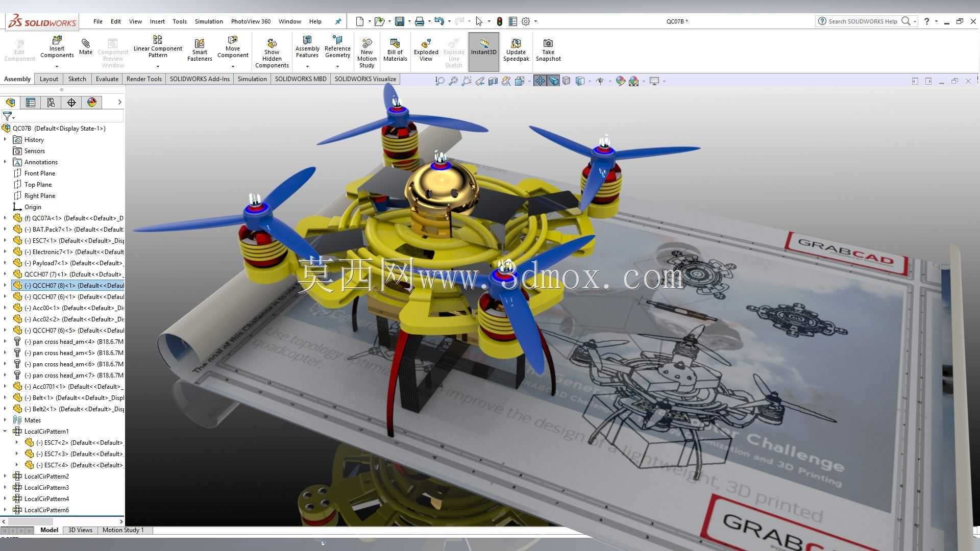
Task: Open the File menu
Action: pyautogui.click(x=97, y=21)
